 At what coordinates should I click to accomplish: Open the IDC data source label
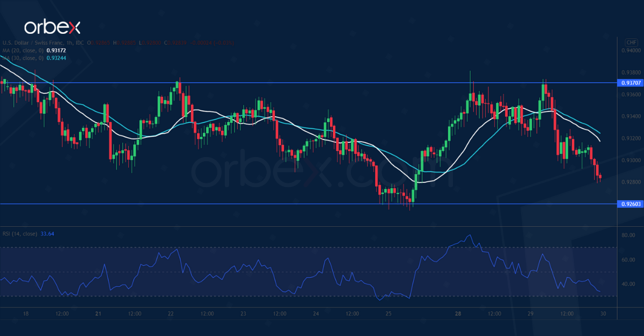point(79,42)
